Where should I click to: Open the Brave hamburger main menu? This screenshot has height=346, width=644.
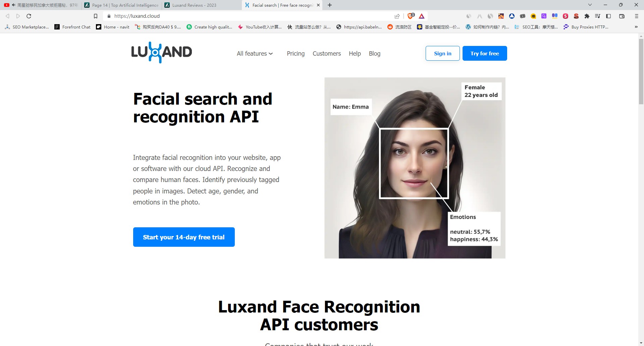(x=636, y=16)
